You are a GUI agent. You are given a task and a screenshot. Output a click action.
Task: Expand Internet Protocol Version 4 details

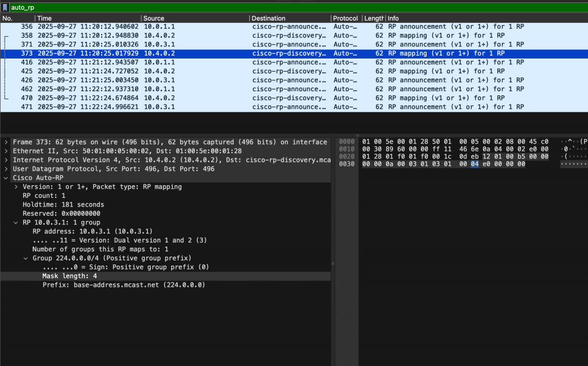(6, 160)
